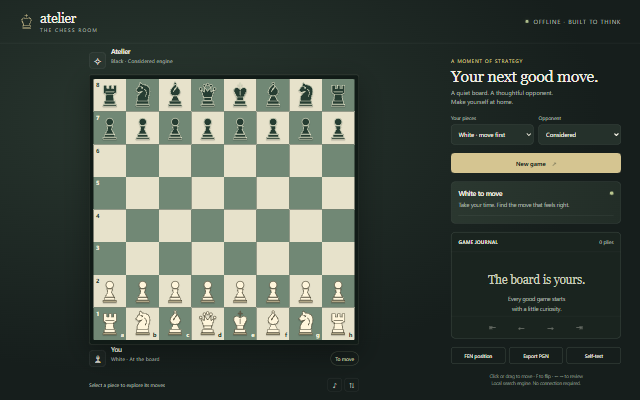The width and height of the screenshot is (640, 400).
Task: Click the empty f3 square
Action: click(273, 258)
